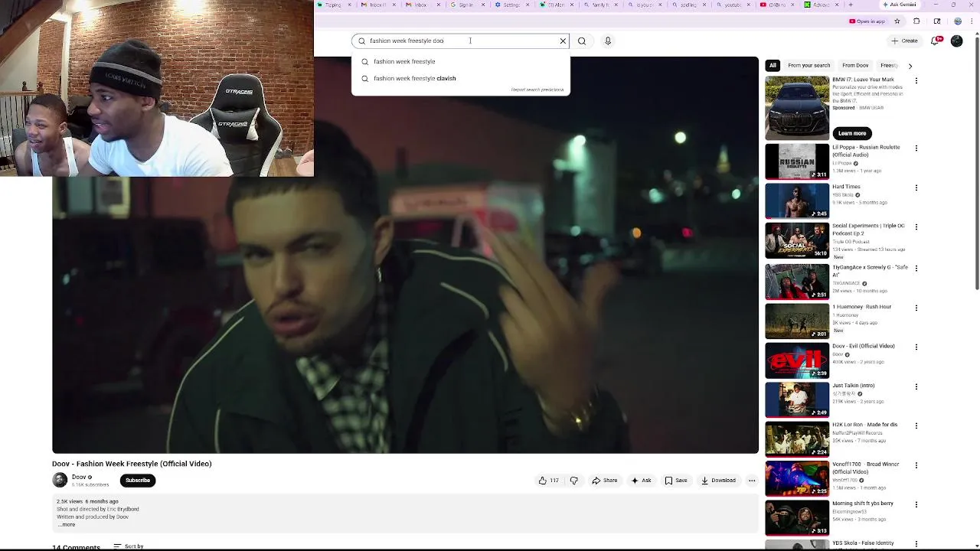Open options menu for Russian Roulette video
980x551 pixels.
pos(916,148)
